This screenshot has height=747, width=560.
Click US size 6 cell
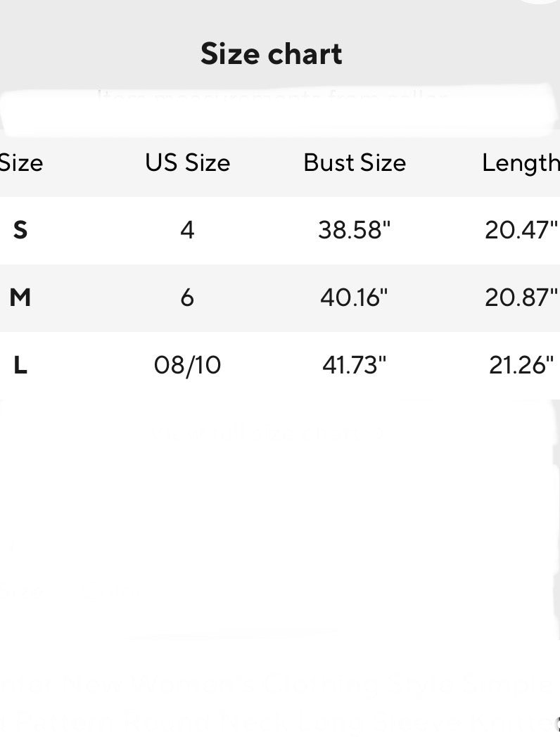[187, 298]
